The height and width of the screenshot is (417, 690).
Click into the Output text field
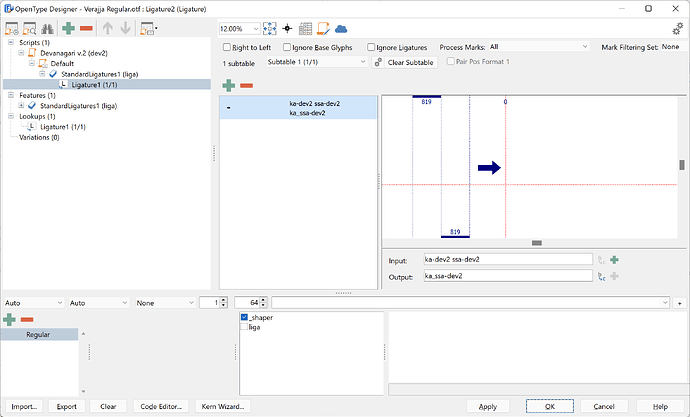(x=507, y=276)
